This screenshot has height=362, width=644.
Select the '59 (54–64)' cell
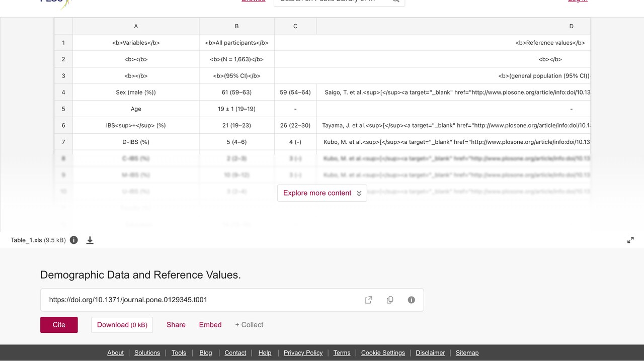(x=295, y=93)
